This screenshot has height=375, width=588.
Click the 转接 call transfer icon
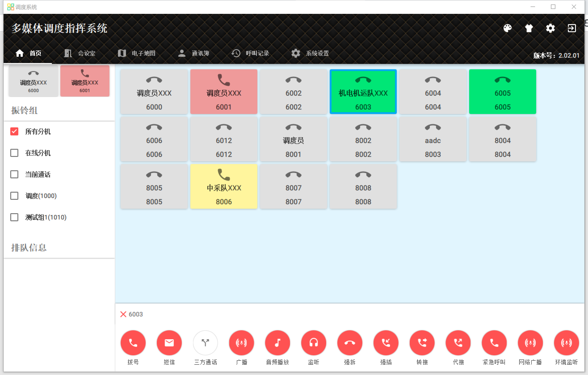(x=422, y=343)
